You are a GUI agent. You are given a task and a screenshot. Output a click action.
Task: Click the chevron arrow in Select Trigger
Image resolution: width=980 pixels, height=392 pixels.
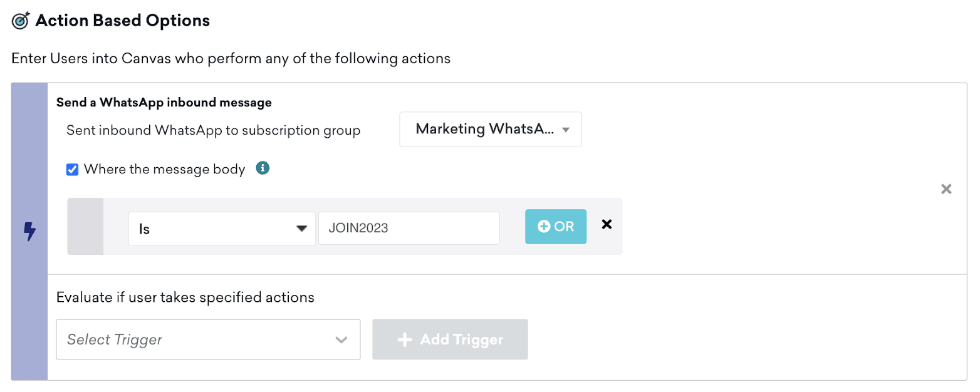coord(341,340)
